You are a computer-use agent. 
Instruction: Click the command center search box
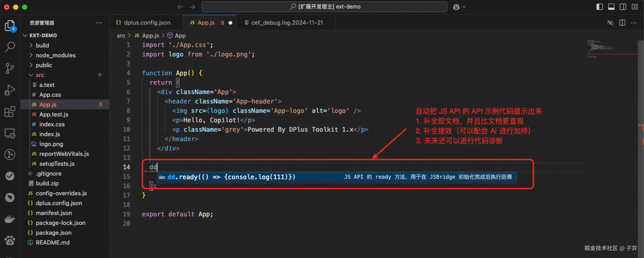(324, 7)
